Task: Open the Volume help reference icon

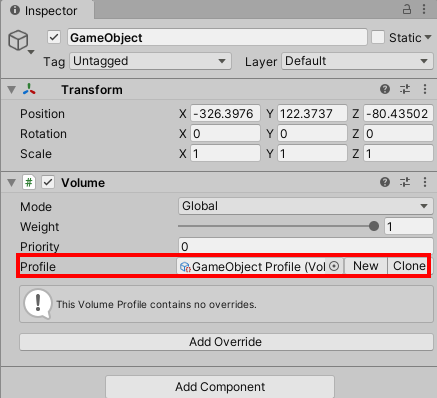Action: coord(385,182)
